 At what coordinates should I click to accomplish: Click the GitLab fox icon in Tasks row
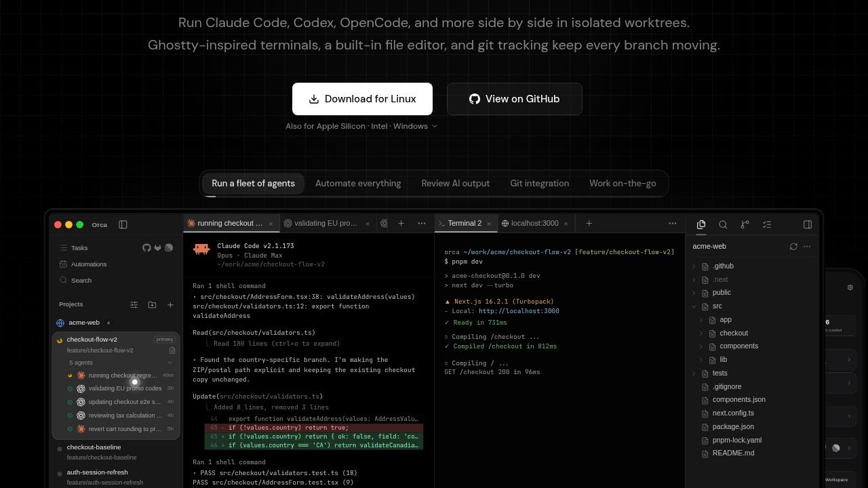click(x=157, y=248)
